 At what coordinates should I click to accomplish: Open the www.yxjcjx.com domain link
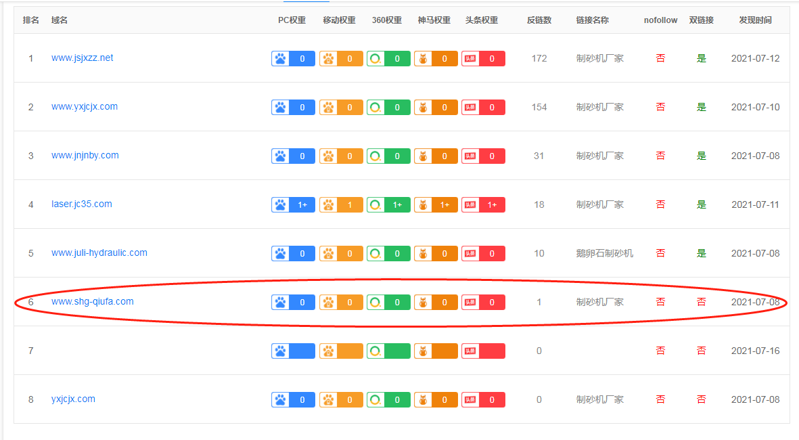pos(84,107)
